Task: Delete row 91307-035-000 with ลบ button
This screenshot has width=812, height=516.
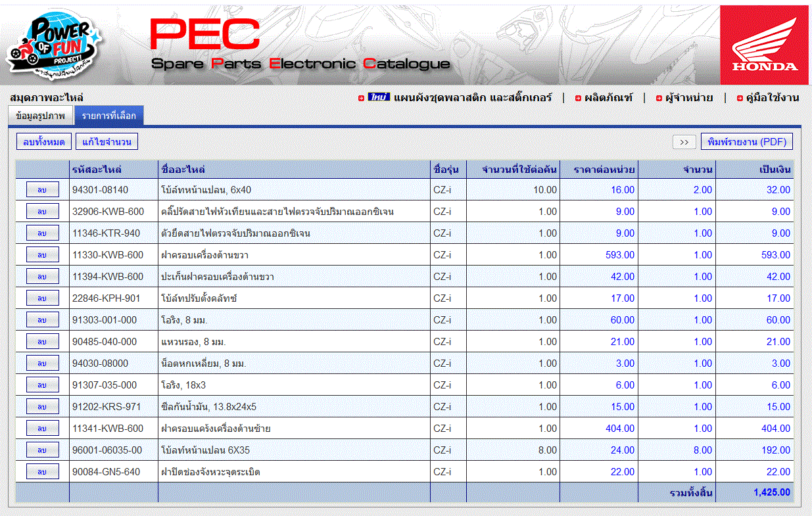Action: 42,385
